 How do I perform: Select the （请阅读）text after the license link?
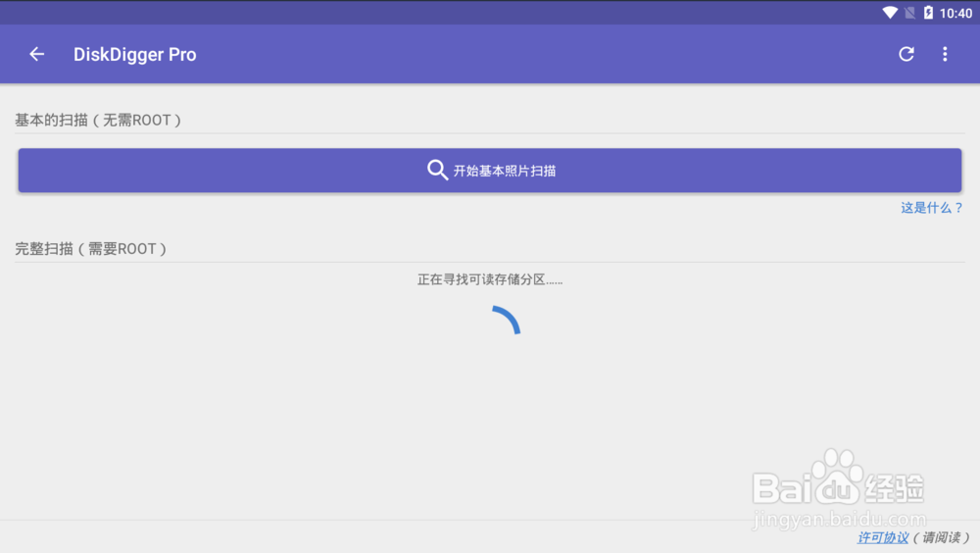tap(941, 537)
